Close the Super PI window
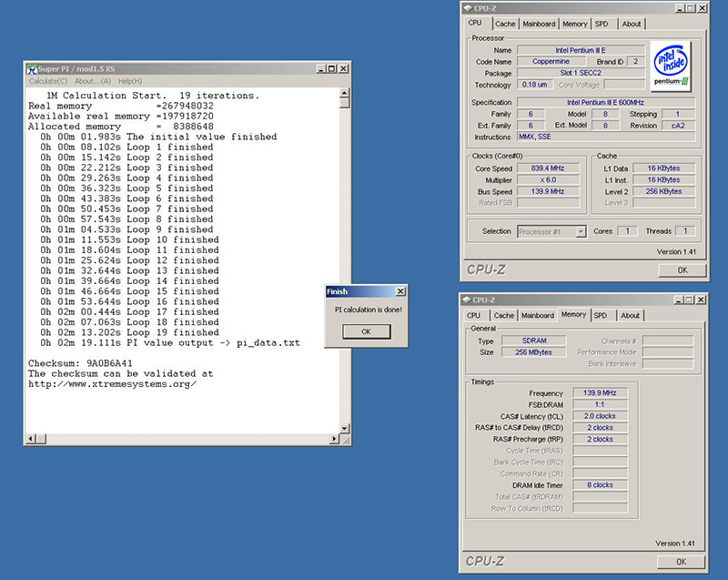 343,68
